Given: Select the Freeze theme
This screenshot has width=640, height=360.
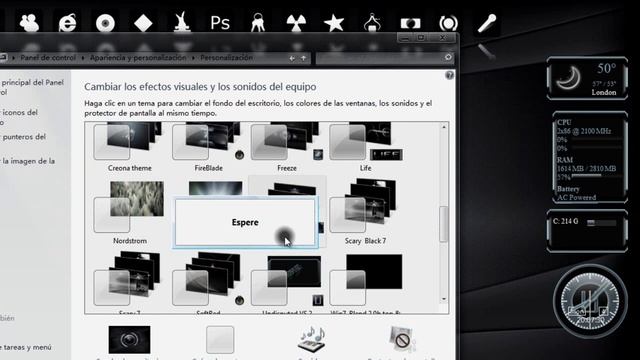Looking at the screenshot, I should tap(287, 147).
